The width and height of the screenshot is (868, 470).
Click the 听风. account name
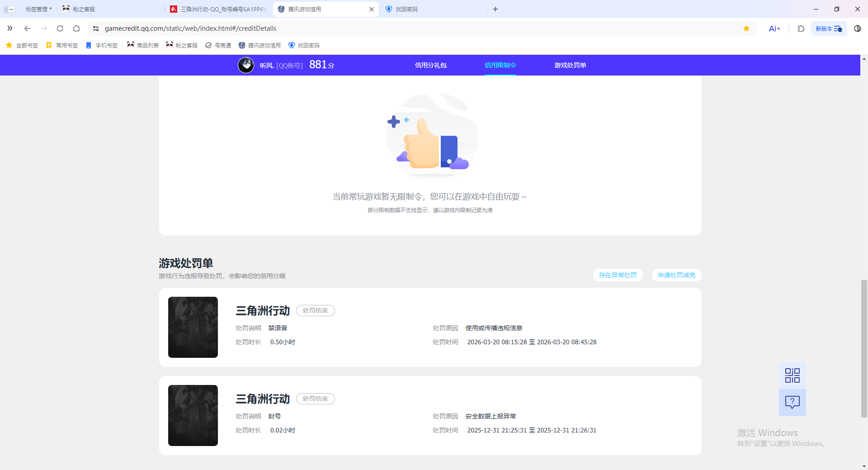pos(267,66)
